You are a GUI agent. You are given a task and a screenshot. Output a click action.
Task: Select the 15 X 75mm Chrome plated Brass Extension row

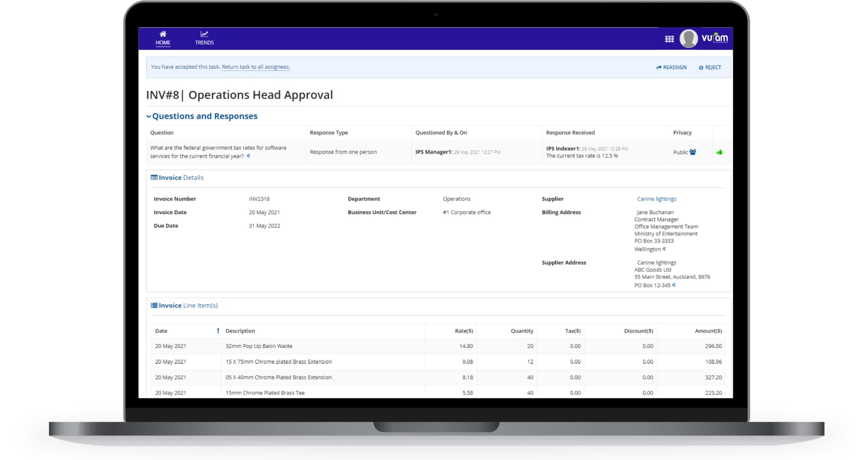(x=438, y=362)
